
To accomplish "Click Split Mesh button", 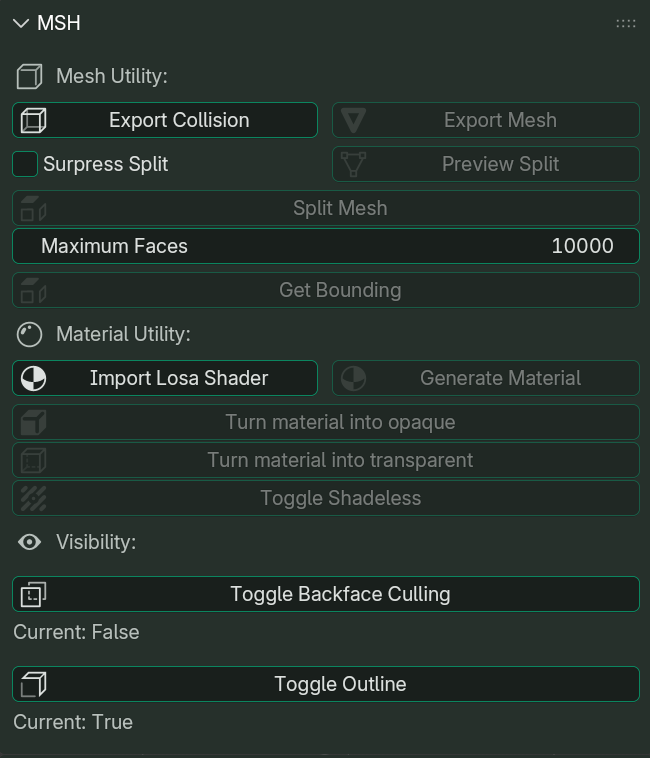I will click(326, 208).
